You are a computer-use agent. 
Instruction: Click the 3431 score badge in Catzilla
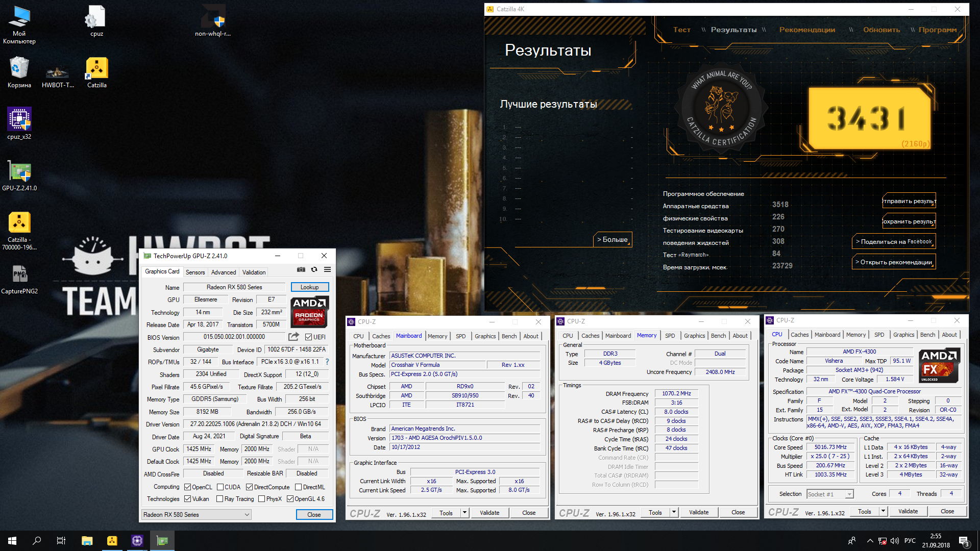[x=870, y=118]
